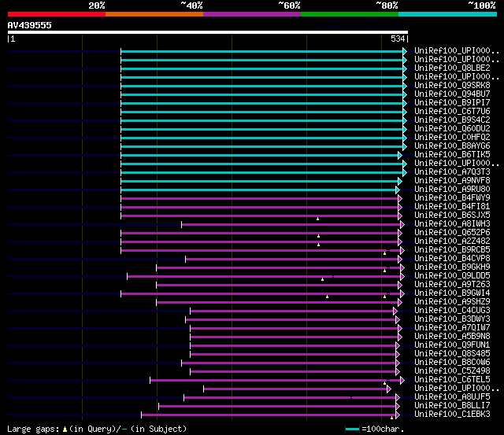Screen dimensions: 504x435
Task: Select the UniRef100_A7Q3T3 label
Action: pos(452,172)
